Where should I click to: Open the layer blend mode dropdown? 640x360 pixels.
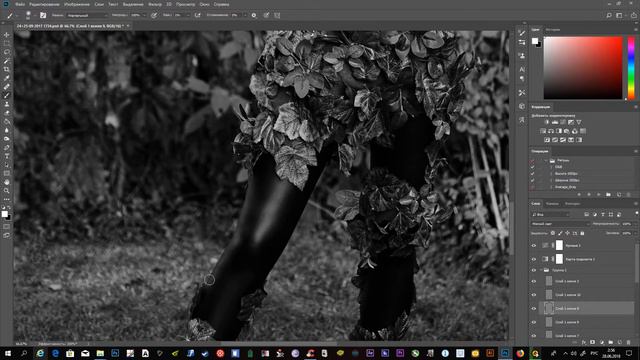pyautogui.click(x=560, y=224)
